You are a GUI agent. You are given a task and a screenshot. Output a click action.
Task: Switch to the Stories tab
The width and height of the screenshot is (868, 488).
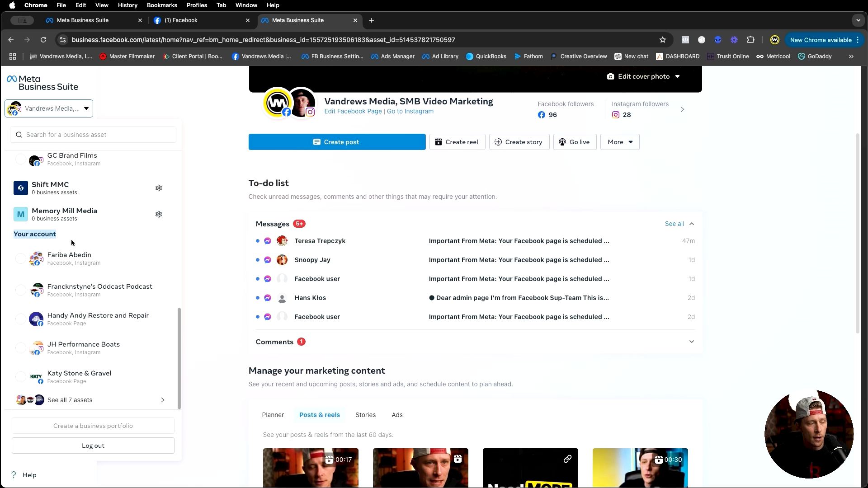pyautogui.click(x=366, y=415)
